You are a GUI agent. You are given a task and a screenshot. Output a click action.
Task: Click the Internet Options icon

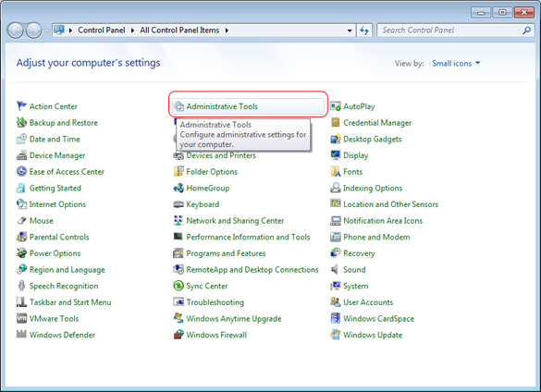click(21, 204)
